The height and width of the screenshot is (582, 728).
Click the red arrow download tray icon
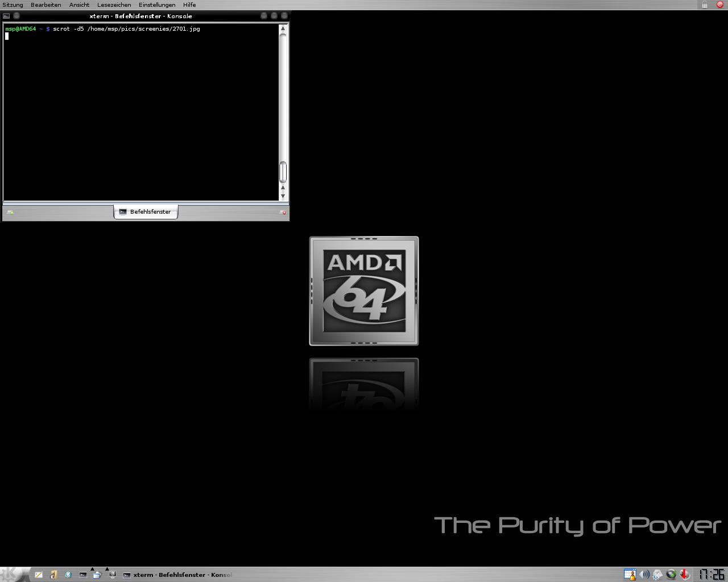point(685,575)
